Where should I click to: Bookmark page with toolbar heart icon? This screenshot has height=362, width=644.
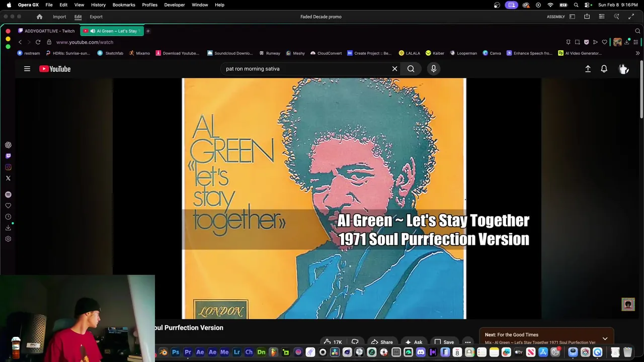pos(604,42)
